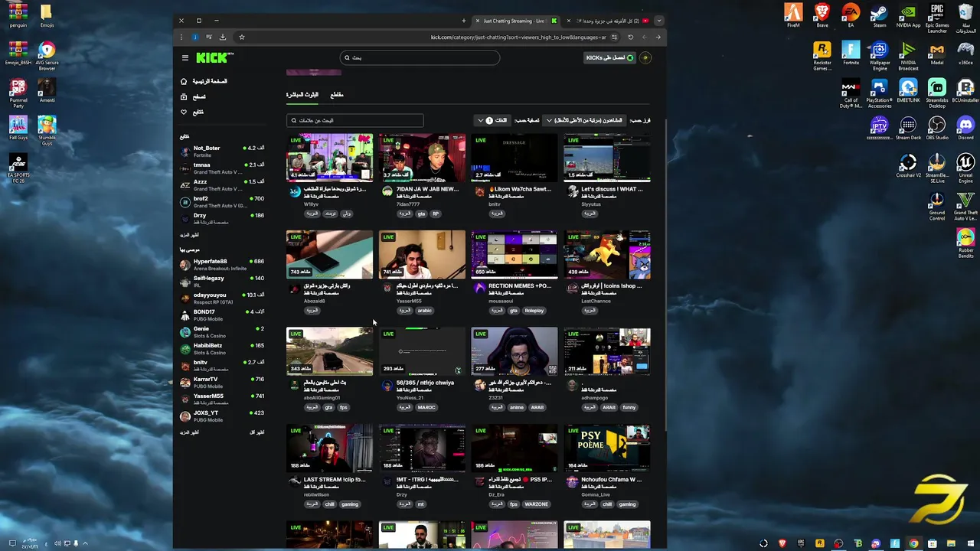Open Steam desktop shortcut
Screen dimensions: 980x551
880,15
